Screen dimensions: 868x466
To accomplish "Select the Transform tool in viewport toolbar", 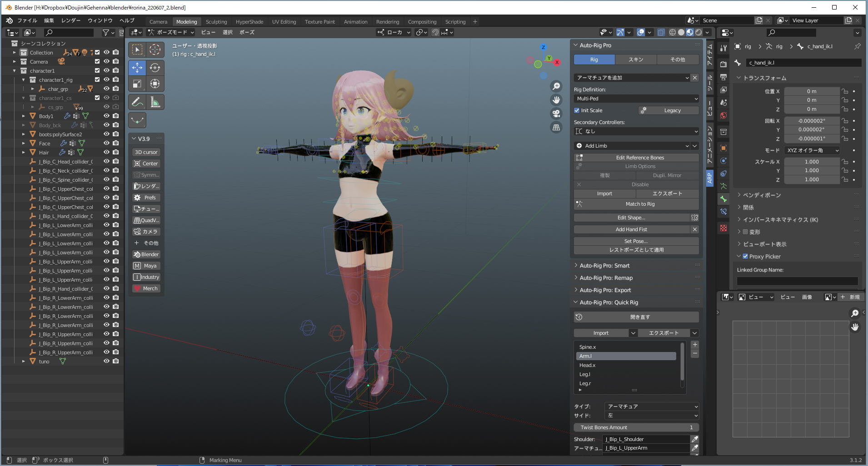I will point(155,84).
